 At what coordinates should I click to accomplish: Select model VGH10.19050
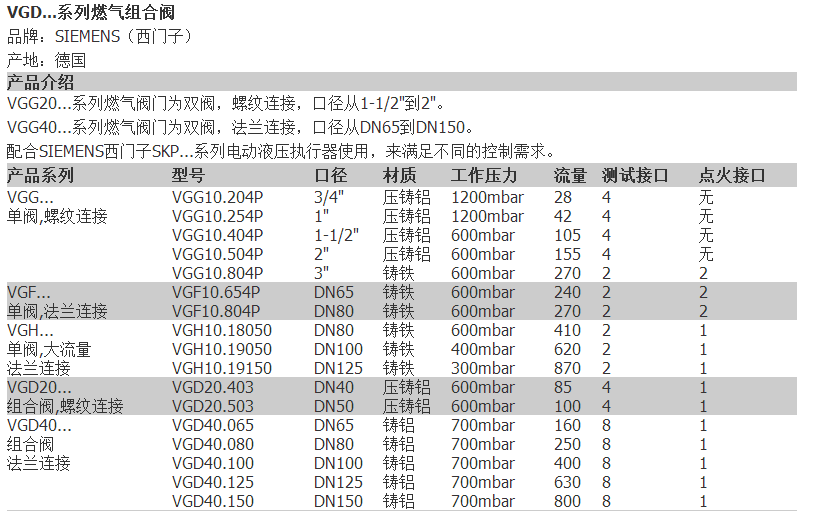point(222,349)
